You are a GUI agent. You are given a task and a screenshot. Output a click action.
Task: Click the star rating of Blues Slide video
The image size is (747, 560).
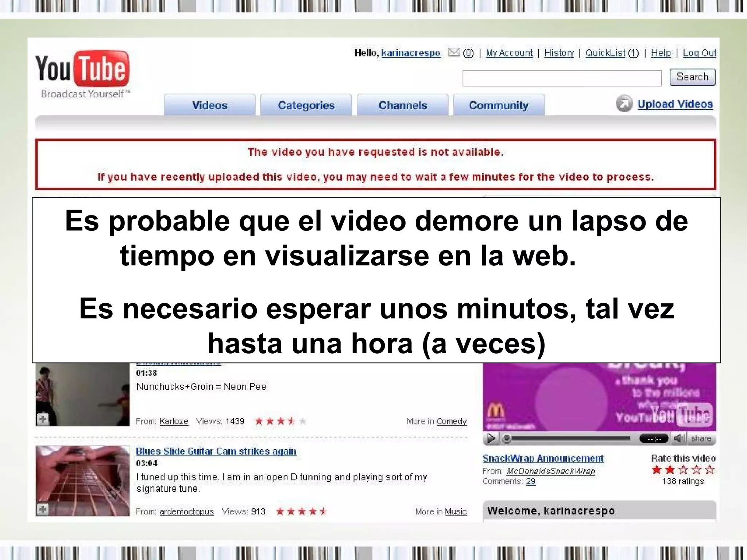[x=301, y=512]
